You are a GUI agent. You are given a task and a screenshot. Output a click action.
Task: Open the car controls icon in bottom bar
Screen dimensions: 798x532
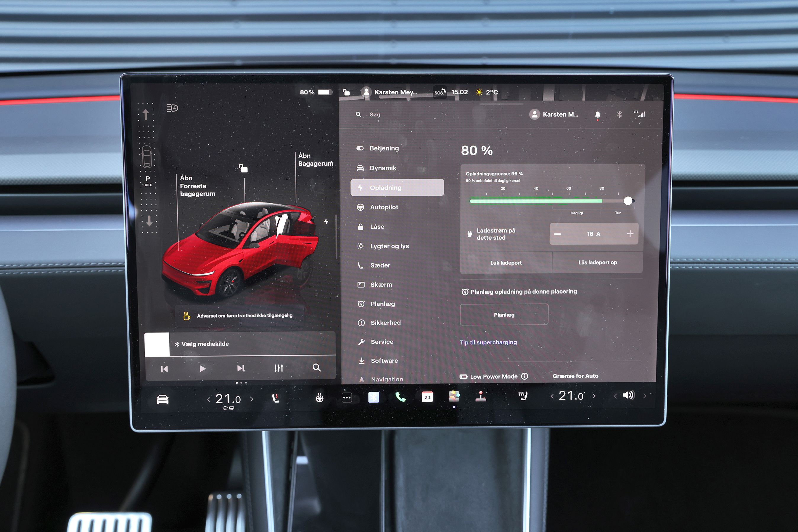tap(163, 399)
